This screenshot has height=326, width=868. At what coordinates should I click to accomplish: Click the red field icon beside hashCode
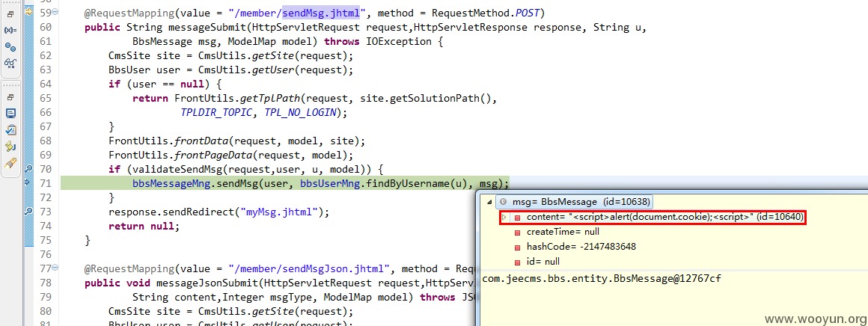(518, 247)
